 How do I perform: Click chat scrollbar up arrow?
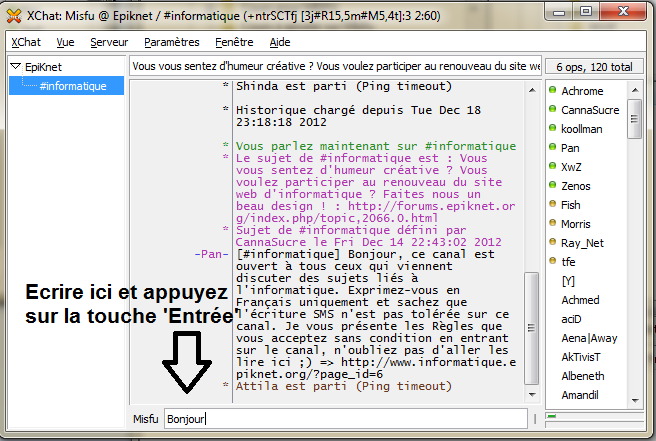click(x=532, y=90)
